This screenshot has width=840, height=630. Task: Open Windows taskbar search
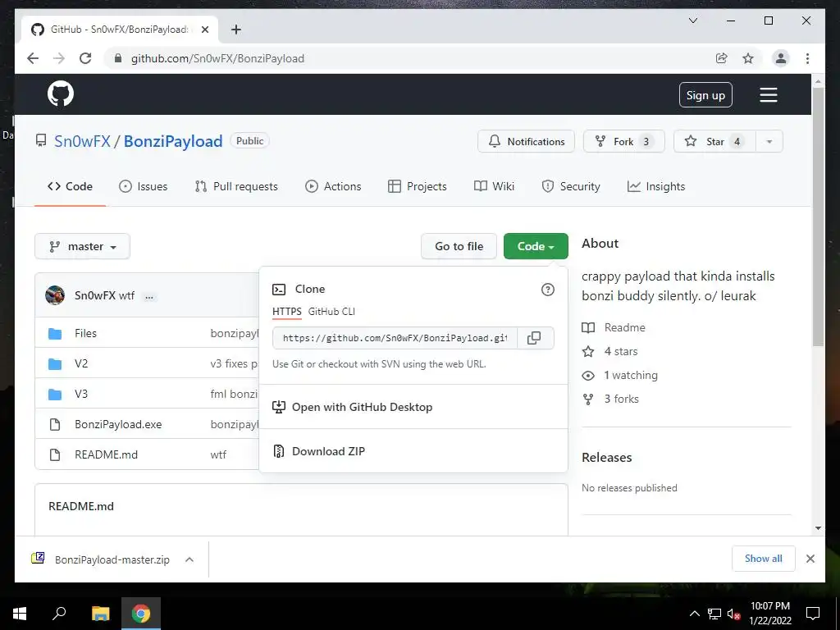point(59,614)
